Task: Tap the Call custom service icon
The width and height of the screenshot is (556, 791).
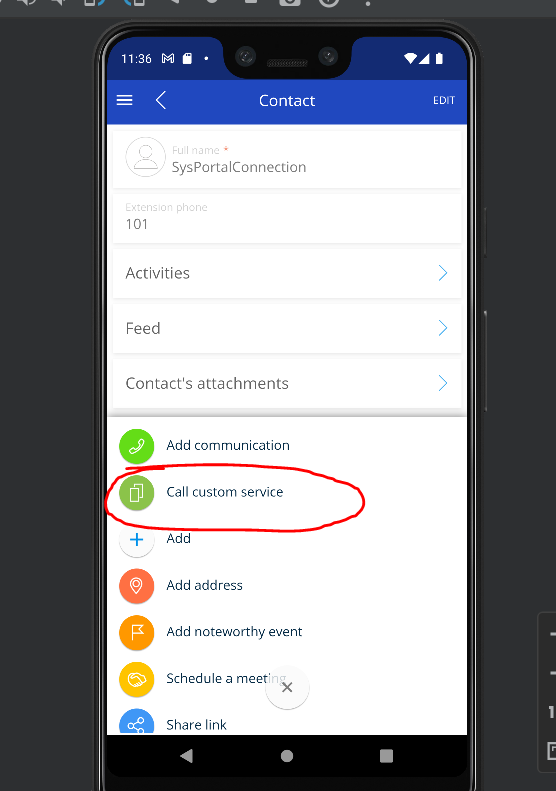Action: pyautogui.click(x=136, y=492)
